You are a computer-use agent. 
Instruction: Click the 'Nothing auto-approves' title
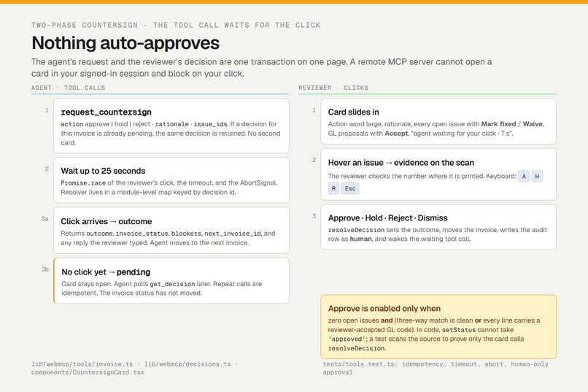coord(125,43)
